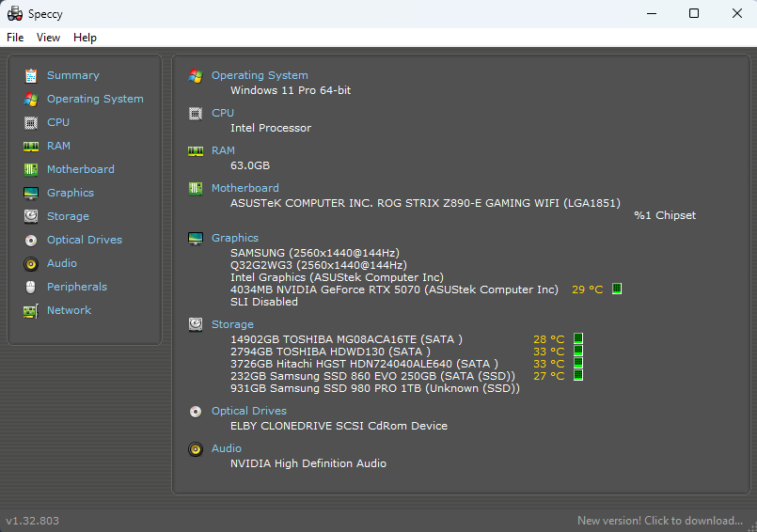Click temperature indicator for Hitachi HGST drive

tap(578, 363)
